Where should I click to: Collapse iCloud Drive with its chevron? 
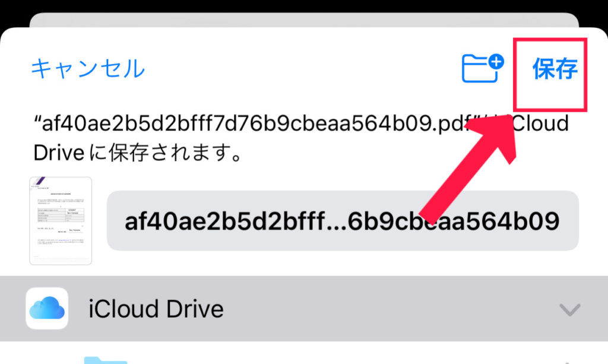pyautogui.click(x=569, y=309)
